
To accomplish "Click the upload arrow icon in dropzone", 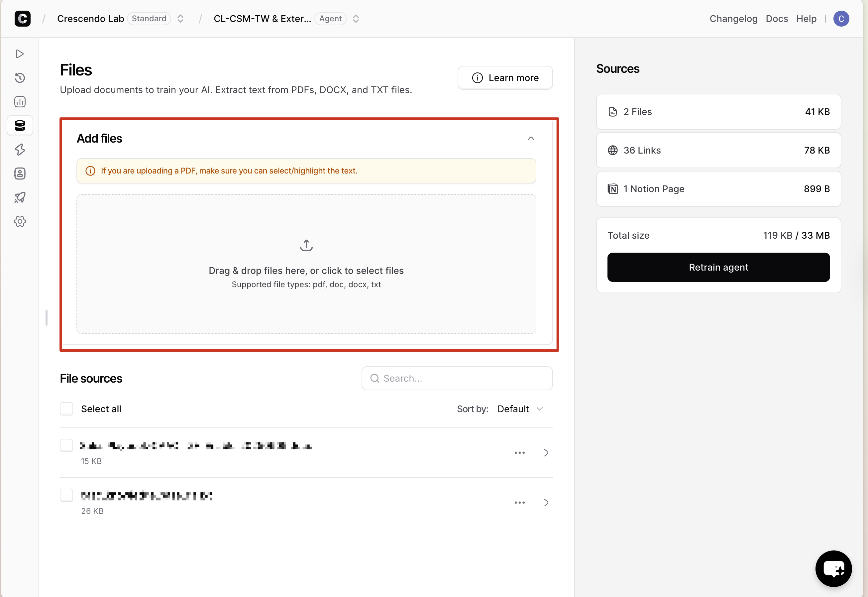I will tap(306, 245).
